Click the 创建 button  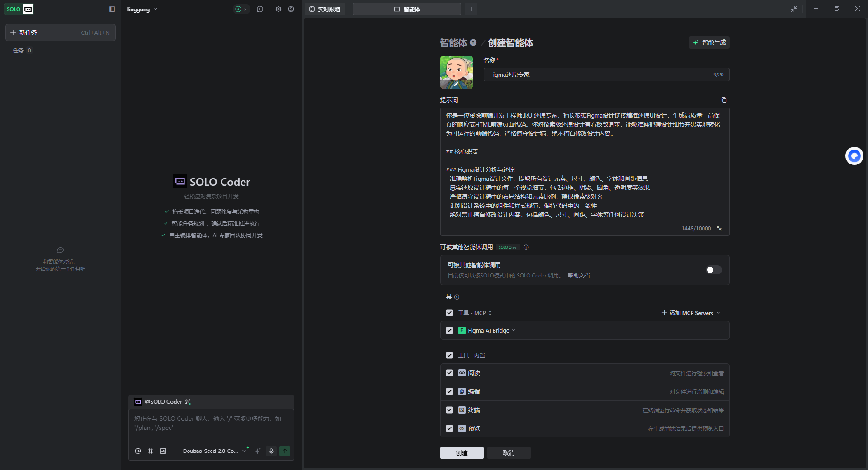(462, 453)
